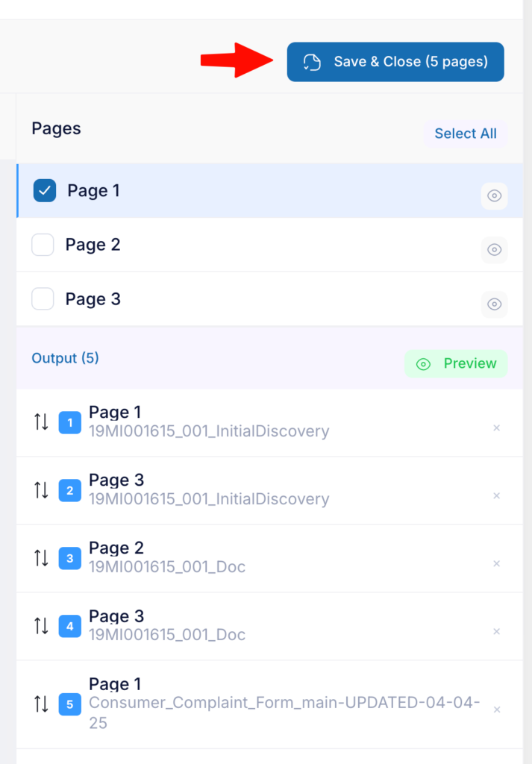Screen dimensions: 532x764
Task: Open the green Preview button
Action: point(456,363)
